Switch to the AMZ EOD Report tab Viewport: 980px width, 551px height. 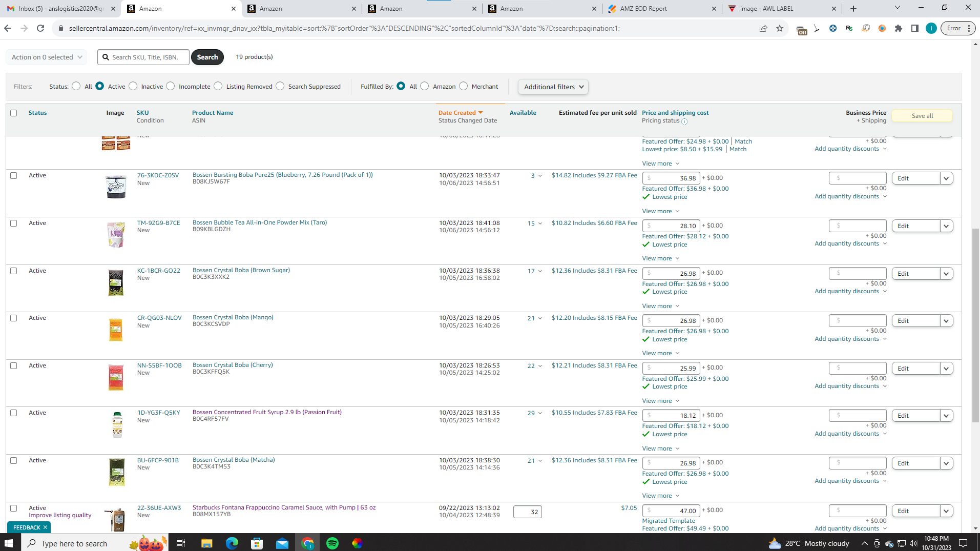(x=662, y=9)
